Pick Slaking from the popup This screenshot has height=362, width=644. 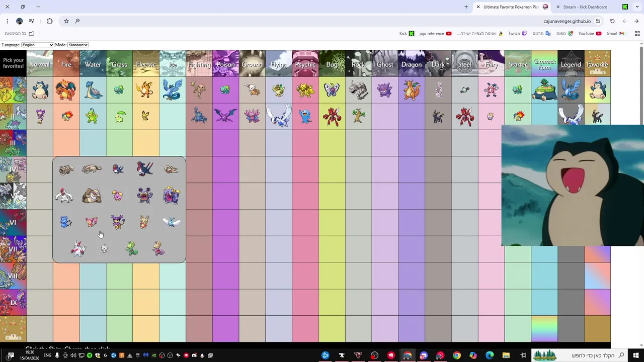tap(92, 196)
